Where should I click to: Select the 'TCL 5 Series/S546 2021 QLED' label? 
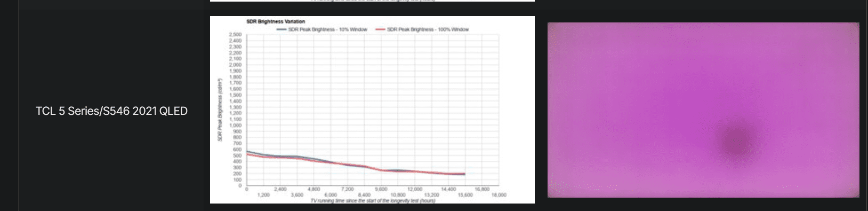[x=111, y=111]
